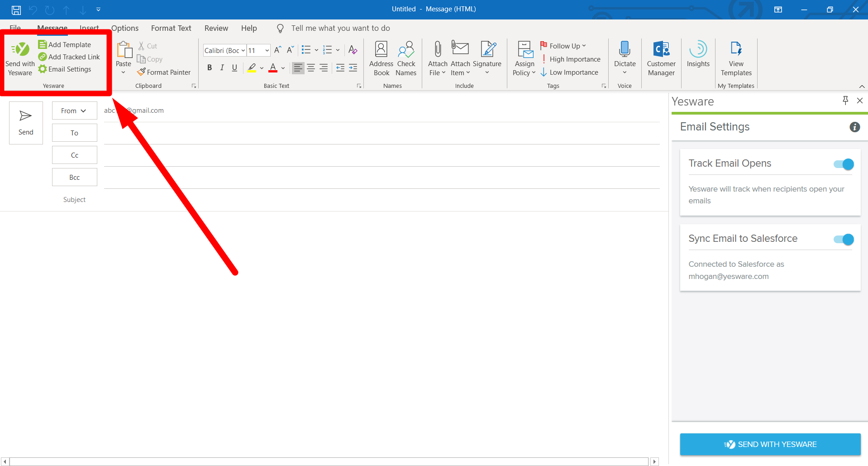Open the Options ribbon tab
Viewport: 868px width, 466px height.
125,28
